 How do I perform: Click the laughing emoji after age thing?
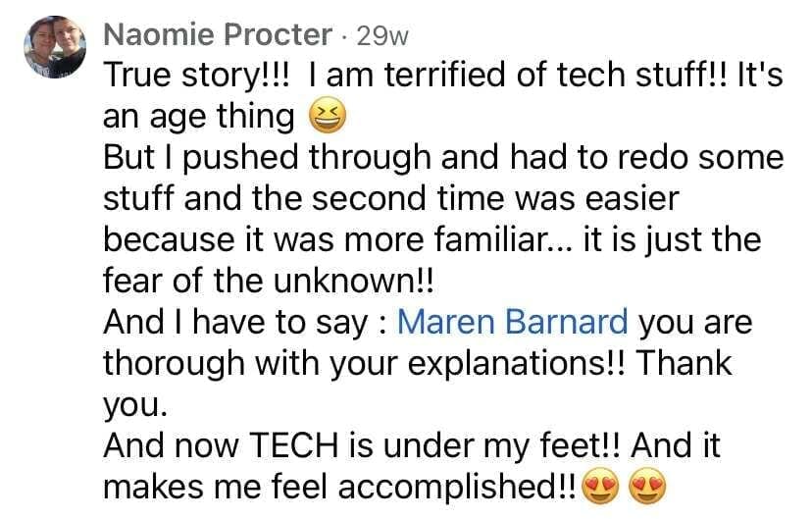[x=328, y=117]
